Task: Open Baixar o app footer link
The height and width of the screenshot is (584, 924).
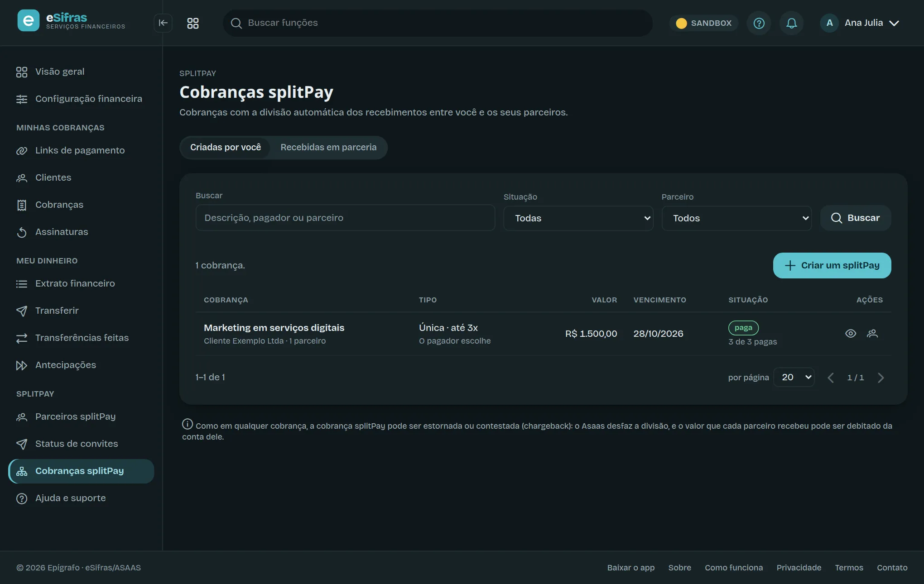Action: coord(631,568)
